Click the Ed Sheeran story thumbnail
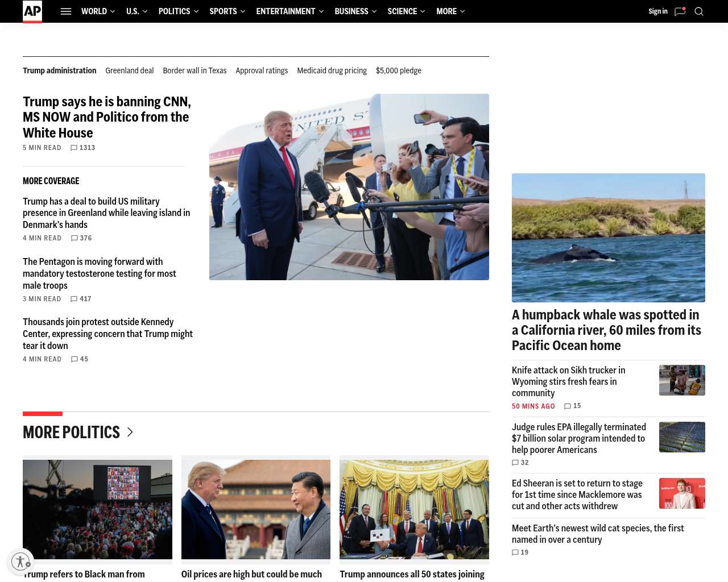The height and width of the screenshot is (582, 728). 682,493
